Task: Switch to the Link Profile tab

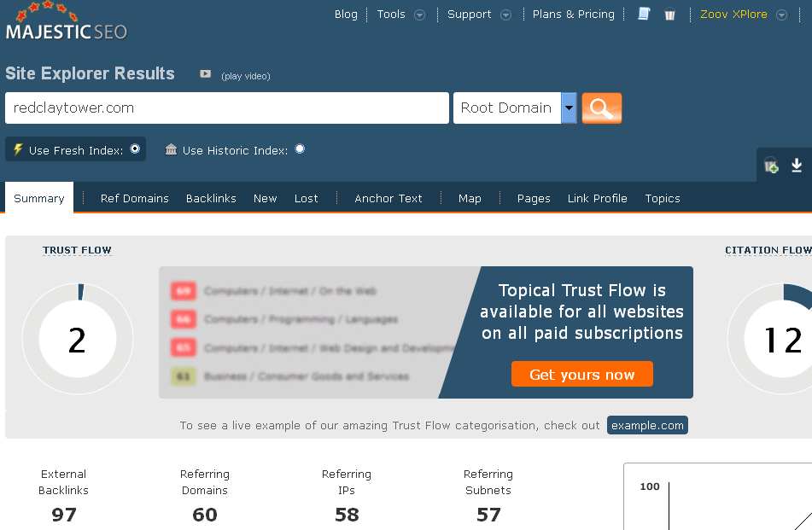Action: coord(597,199)
